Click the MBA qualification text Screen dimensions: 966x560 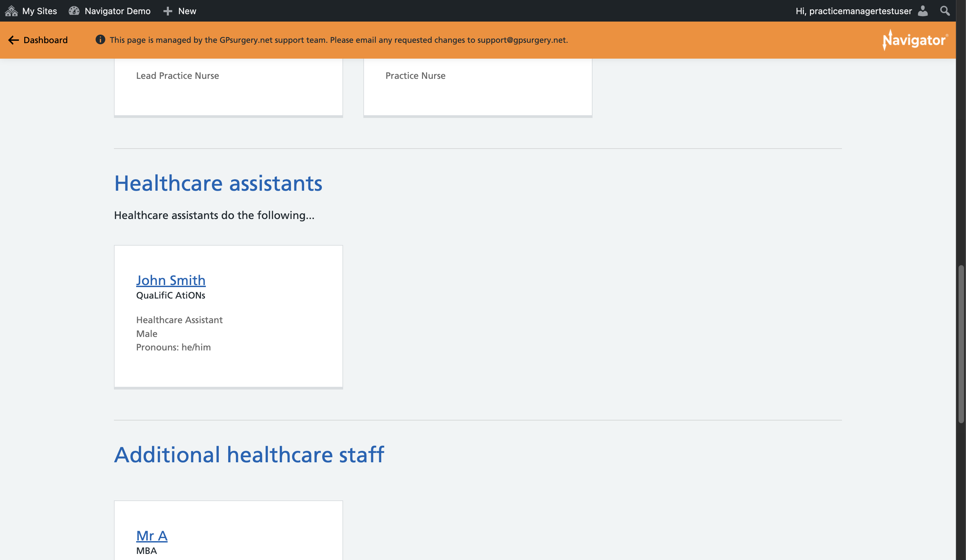(146, 551)
